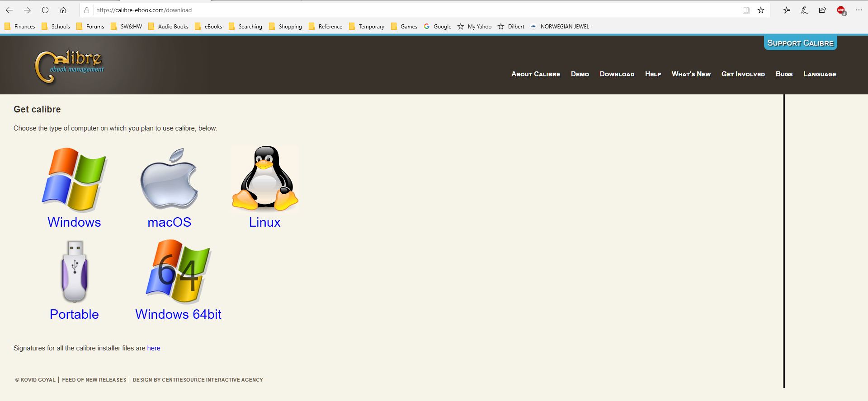Open the Adblock Plus extension icon

tap(841, 10)
